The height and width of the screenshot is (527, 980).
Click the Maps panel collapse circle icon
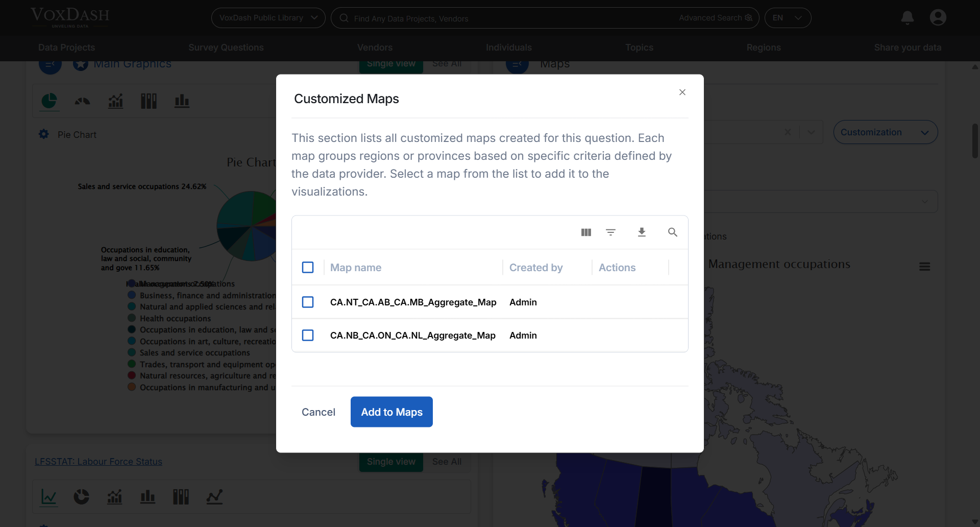click(517, 66)
